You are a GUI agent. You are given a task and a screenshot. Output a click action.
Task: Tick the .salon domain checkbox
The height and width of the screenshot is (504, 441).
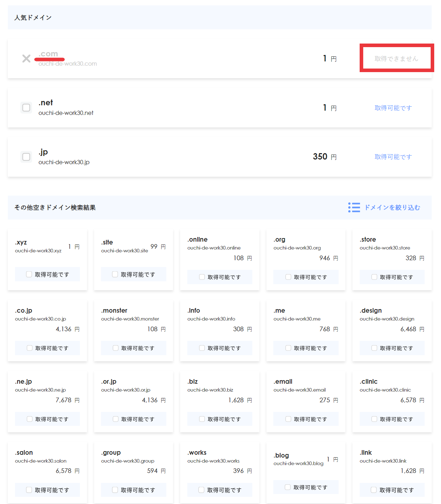click(29, 490)
